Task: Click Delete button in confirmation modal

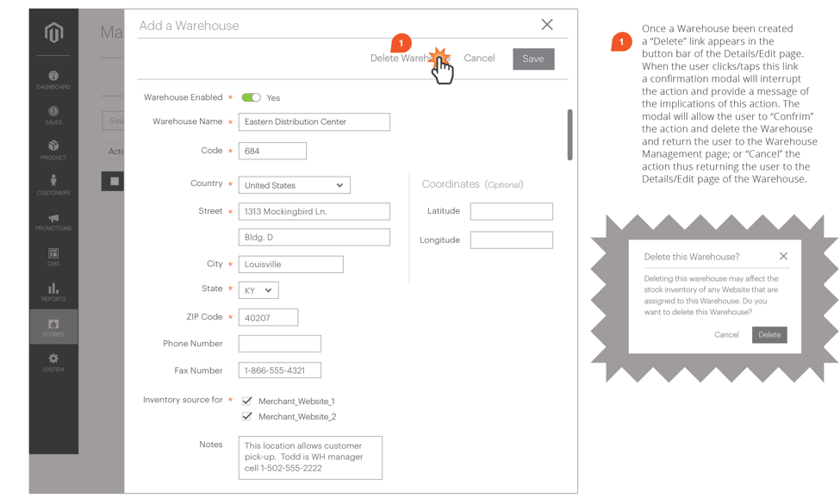Action: tap(769, 335)
